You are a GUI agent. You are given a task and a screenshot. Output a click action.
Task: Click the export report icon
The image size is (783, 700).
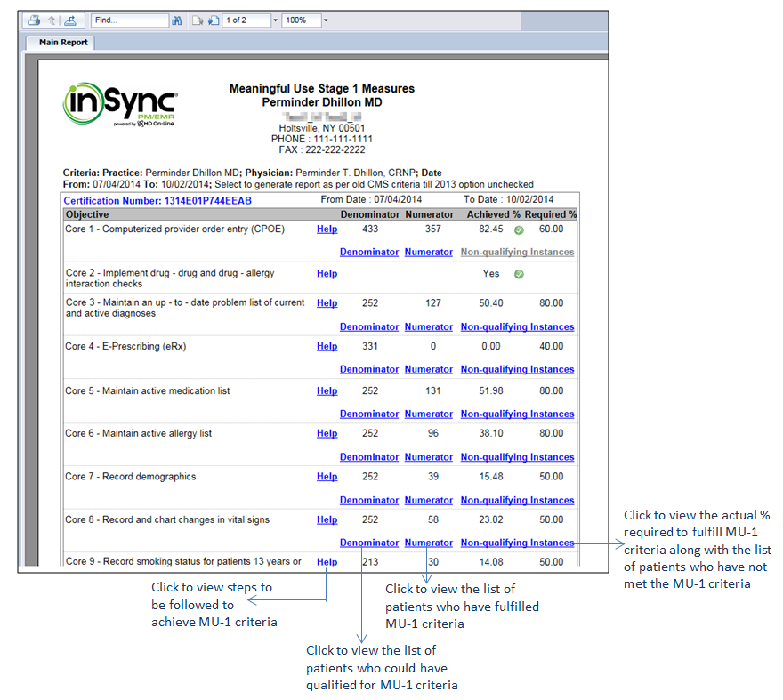click(x=71, y=20)
